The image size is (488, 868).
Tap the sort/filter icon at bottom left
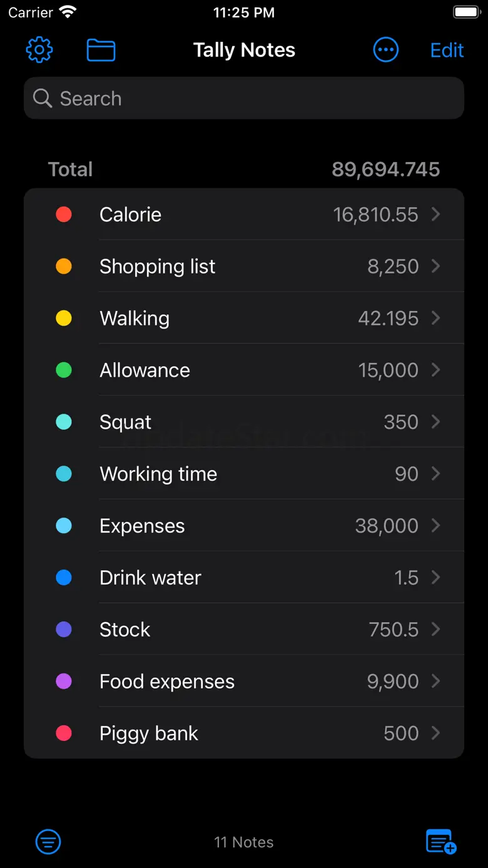pos(48,842)
